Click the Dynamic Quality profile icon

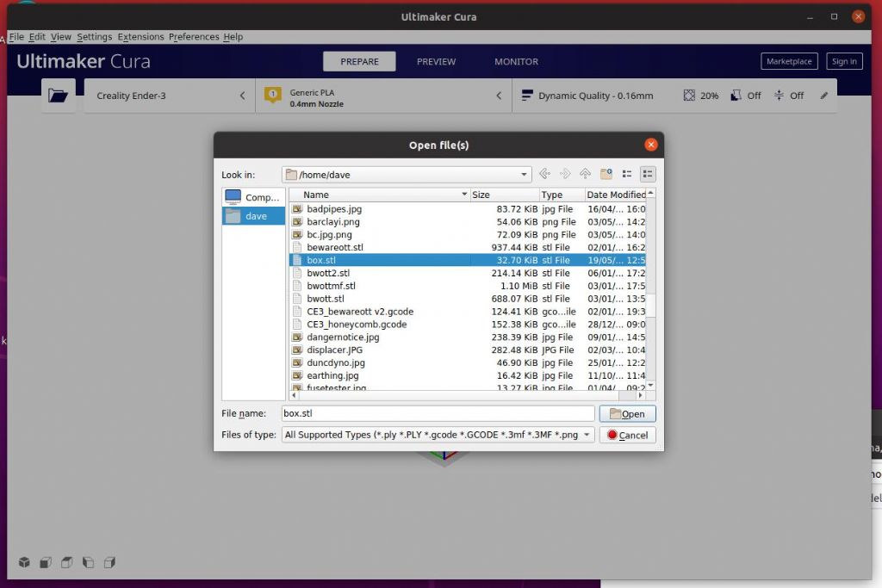click(527, 96)
